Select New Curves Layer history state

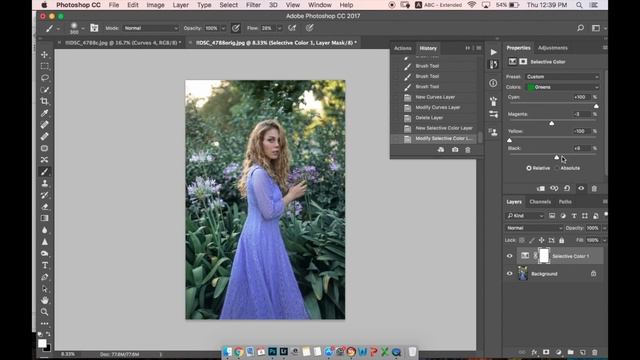(435, 97)
